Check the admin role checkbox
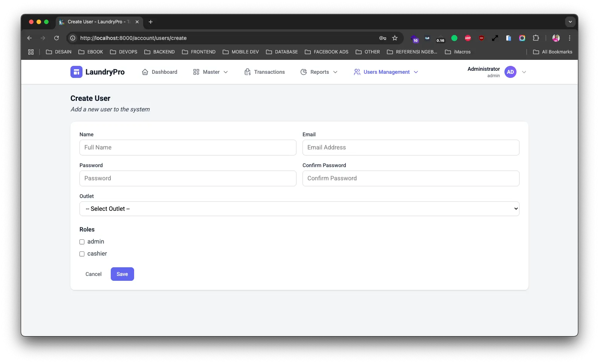599x364 pixels. click(x=82, y=242)
